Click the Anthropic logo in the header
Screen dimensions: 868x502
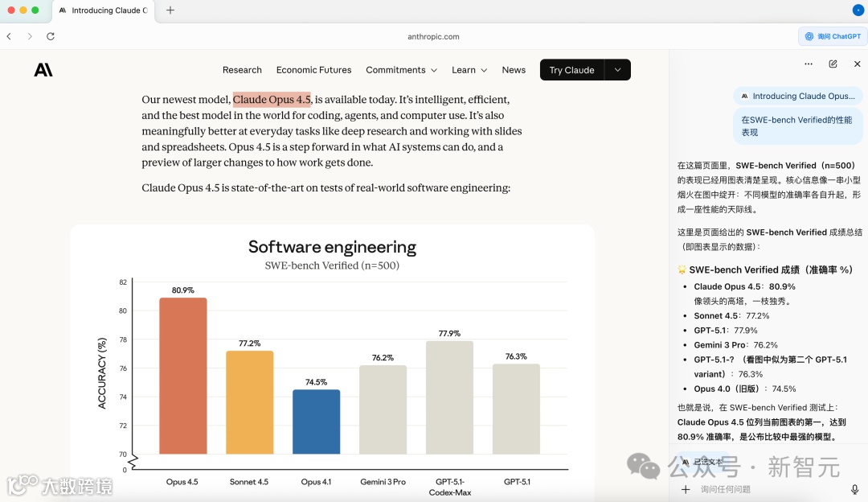43,70
